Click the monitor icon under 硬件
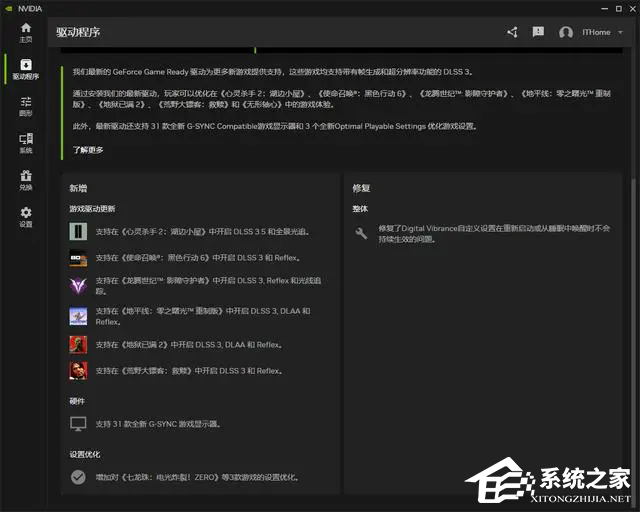 (78, 424)
